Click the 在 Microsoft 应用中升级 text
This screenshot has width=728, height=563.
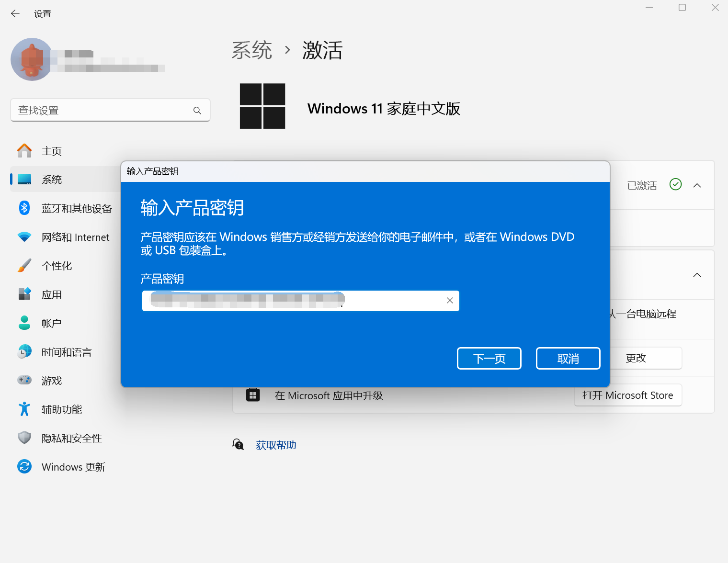pos(329,396)
